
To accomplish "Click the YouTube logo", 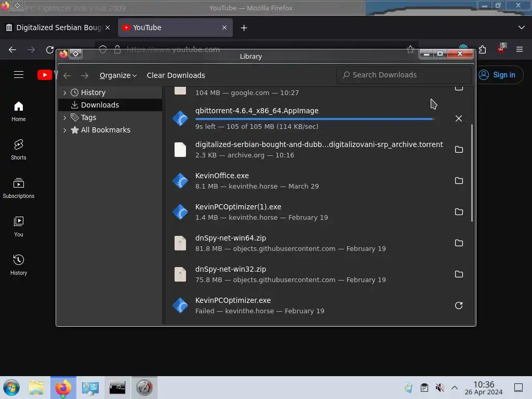I will (46, 75).
